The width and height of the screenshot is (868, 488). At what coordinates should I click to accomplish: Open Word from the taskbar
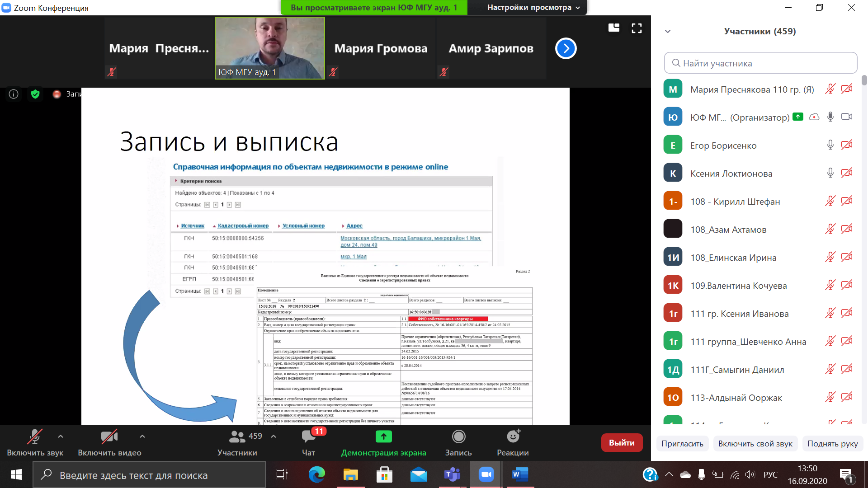[x=520, y=474]
